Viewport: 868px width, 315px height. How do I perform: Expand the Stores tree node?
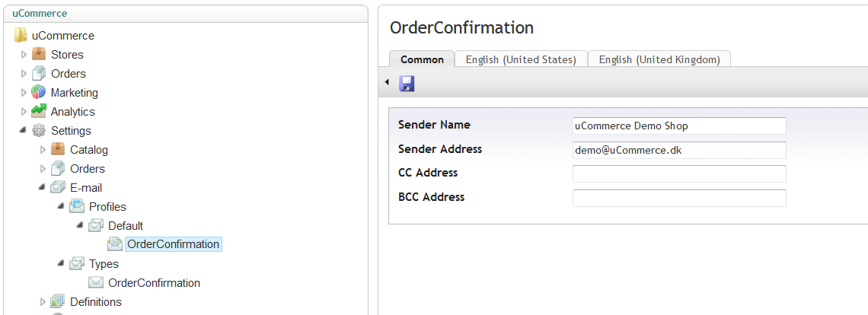pyautogui.click(x=24, y=55)
